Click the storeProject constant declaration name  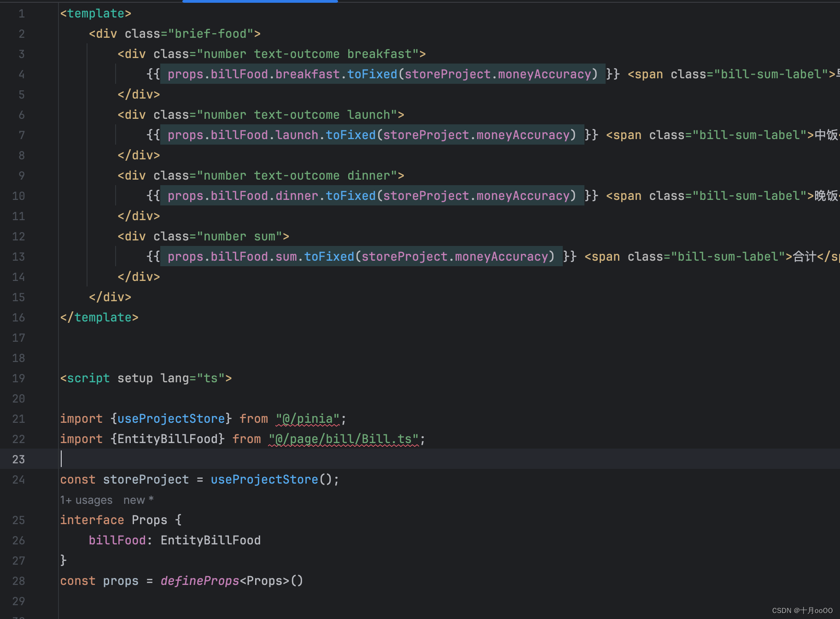pos(146,479)
